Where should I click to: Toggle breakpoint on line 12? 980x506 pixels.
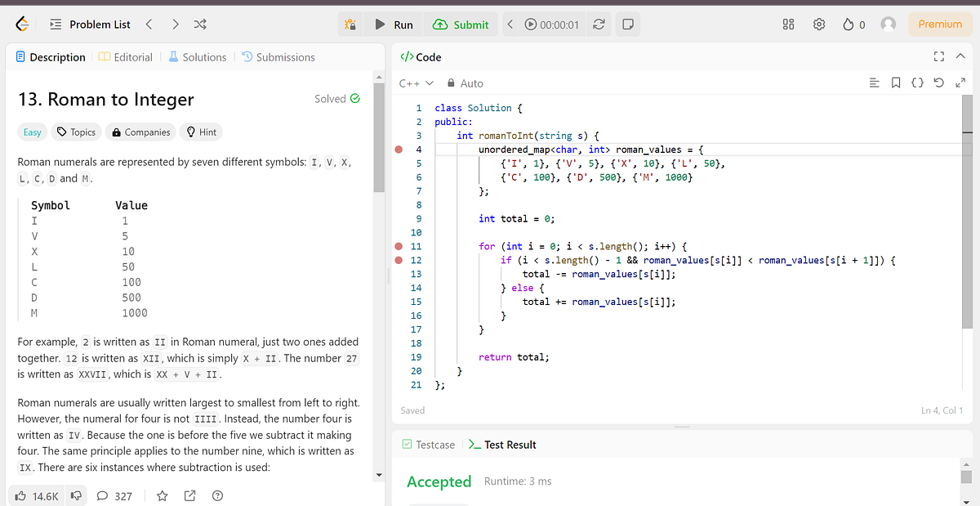pos(399,260)
